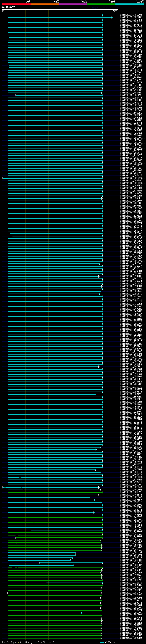Choose the UniRef100_C8Z909 entry
The height and width of the screenshot is (644, 146).
coord(131,349)
